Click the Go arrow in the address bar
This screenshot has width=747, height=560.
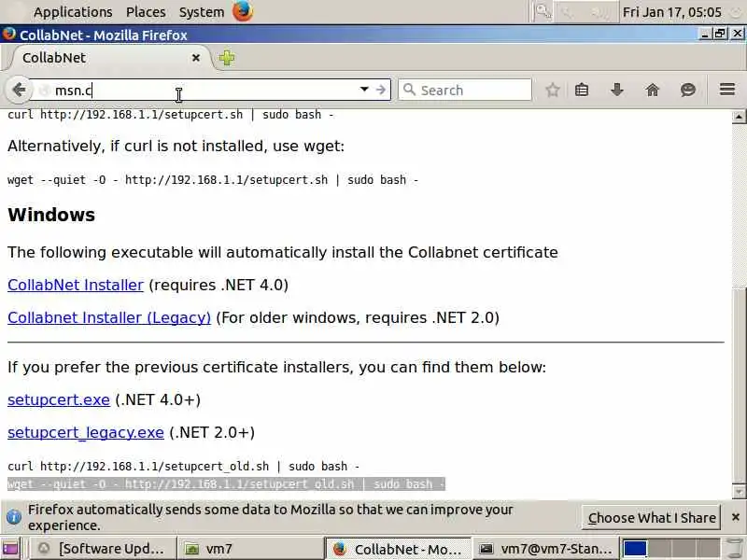pos(381,90)
